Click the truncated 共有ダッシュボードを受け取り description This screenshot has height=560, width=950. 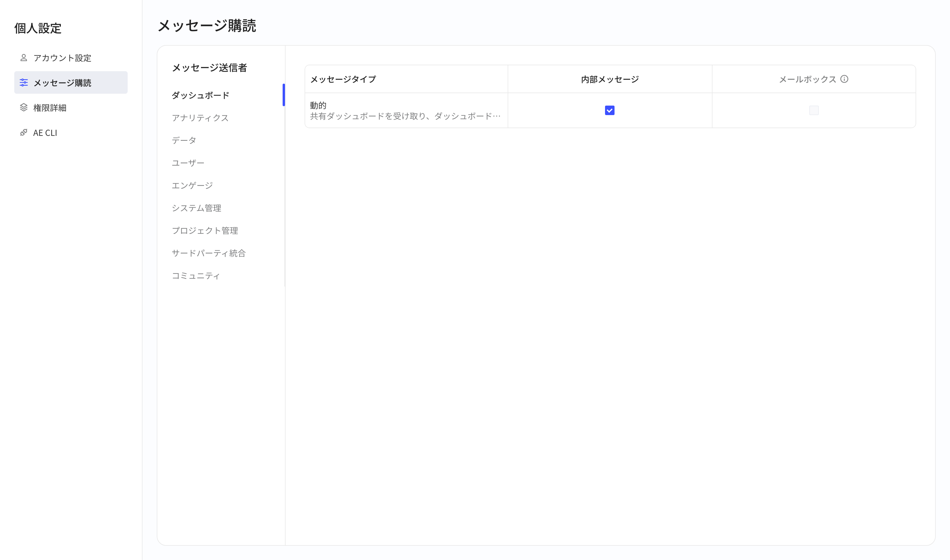tap(405, 116)
